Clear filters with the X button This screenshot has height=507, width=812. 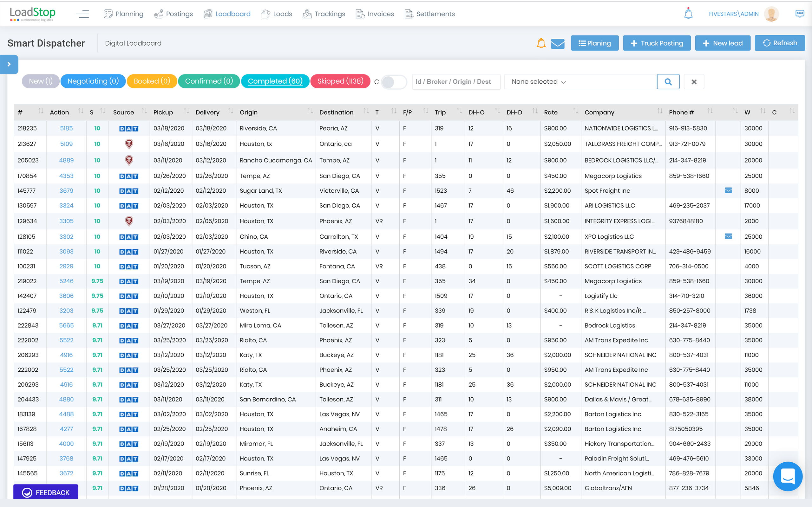click(x=694, y=81)
